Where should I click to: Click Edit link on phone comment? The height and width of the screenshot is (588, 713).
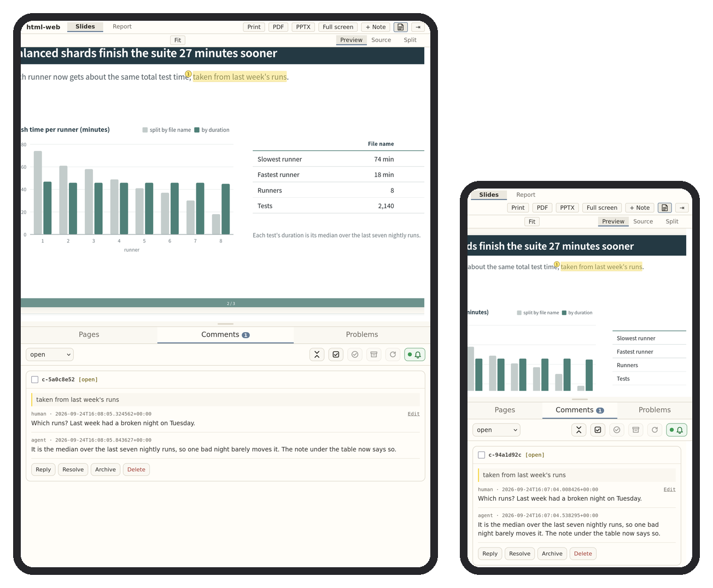[x=670, y=490]
